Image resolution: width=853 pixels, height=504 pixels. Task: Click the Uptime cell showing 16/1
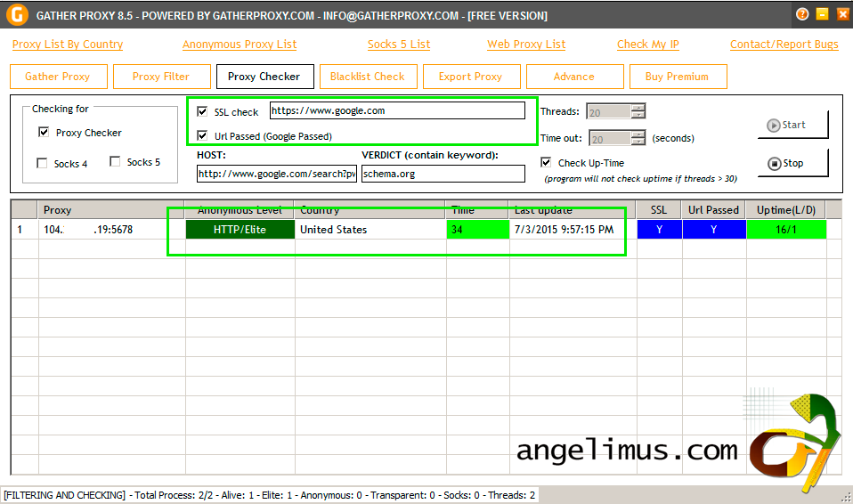point(786,229)
